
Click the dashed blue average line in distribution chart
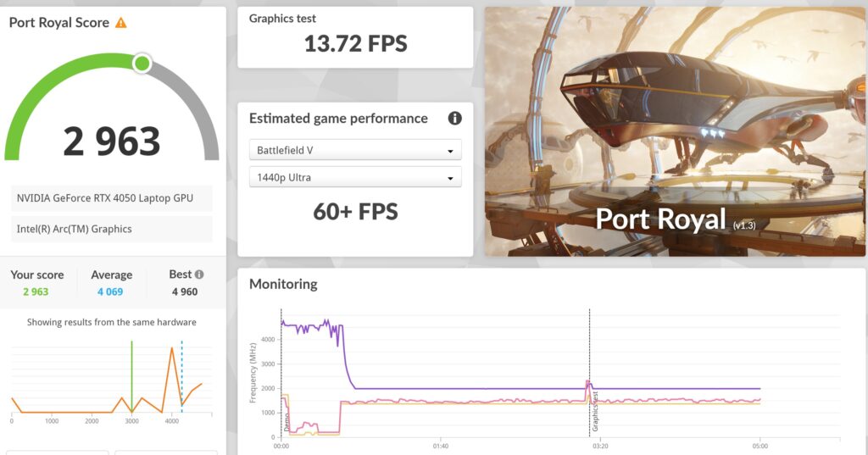[x=181, y=376]
